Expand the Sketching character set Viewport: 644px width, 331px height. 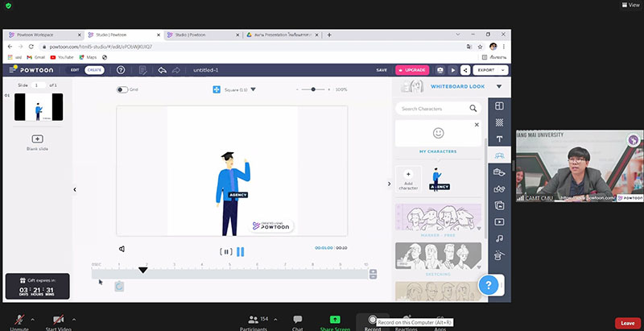[479, 267]
